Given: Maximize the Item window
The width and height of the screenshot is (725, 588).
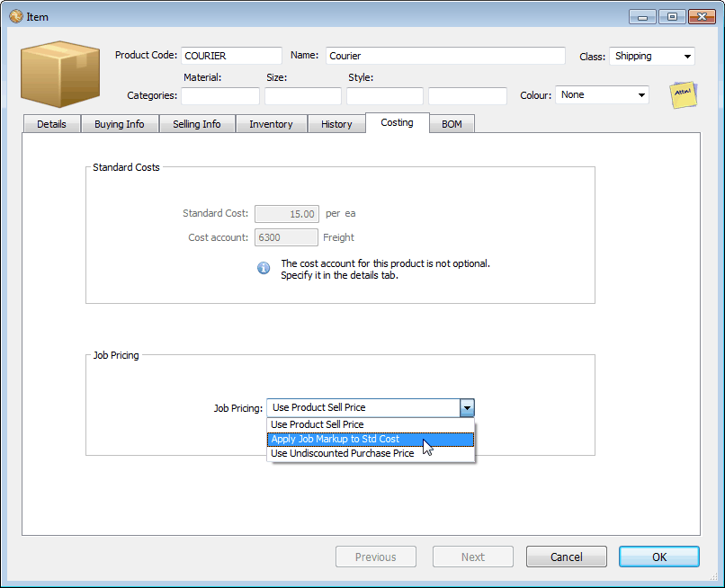Looking at the screenshot, I should click(x=672, y=17).
